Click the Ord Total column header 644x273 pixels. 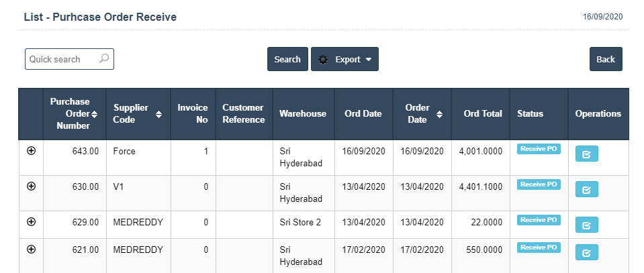[x=482, y=114]
